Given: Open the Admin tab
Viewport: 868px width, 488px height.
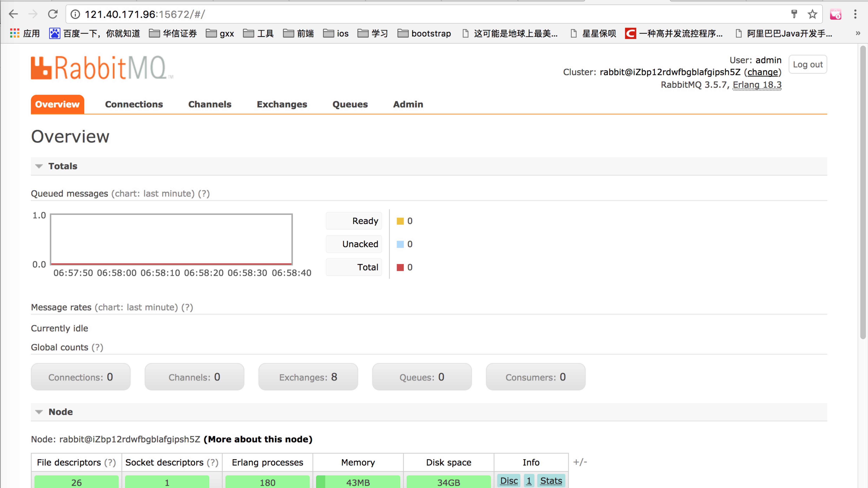Looking at the screenshot, I should (408, 104).
